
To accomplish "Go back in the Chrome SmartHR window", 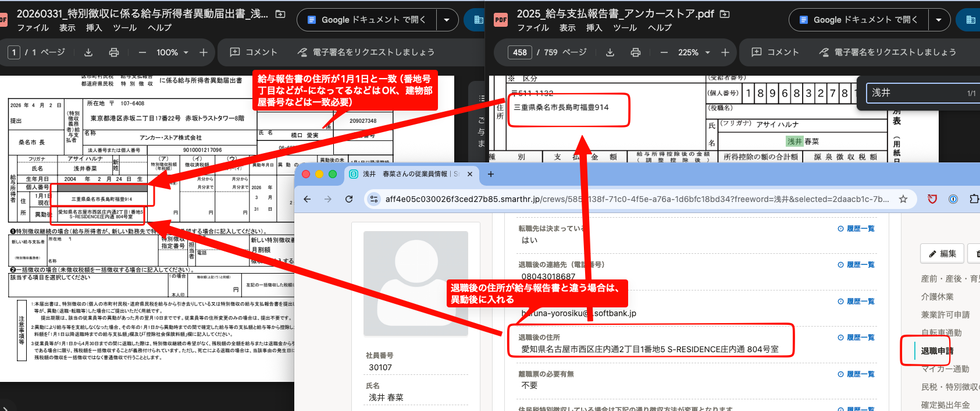I will (307, 199).
